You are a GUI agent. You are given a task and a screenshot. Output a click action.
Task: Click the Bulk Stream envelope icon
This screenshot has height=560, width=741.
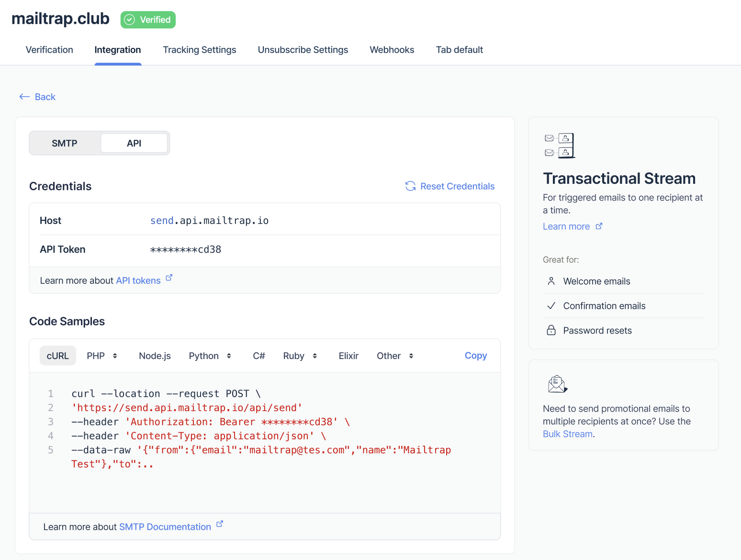click(x=557, y=384)
